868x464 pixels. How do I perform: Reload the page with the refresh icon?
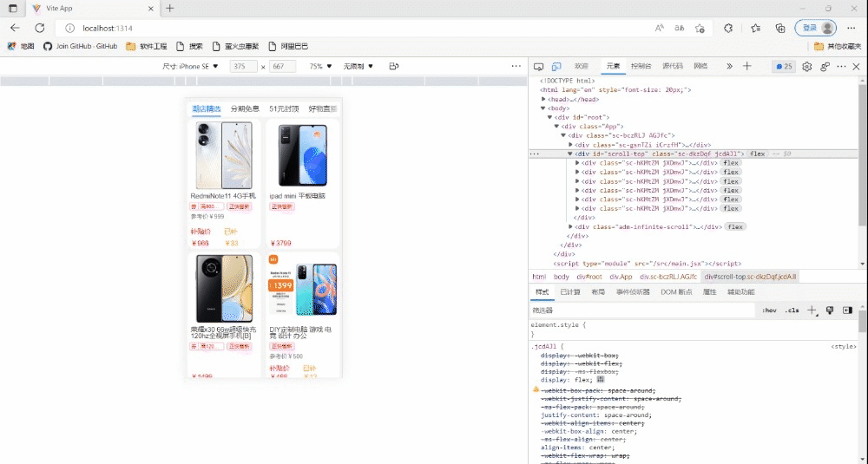(40, 28)
